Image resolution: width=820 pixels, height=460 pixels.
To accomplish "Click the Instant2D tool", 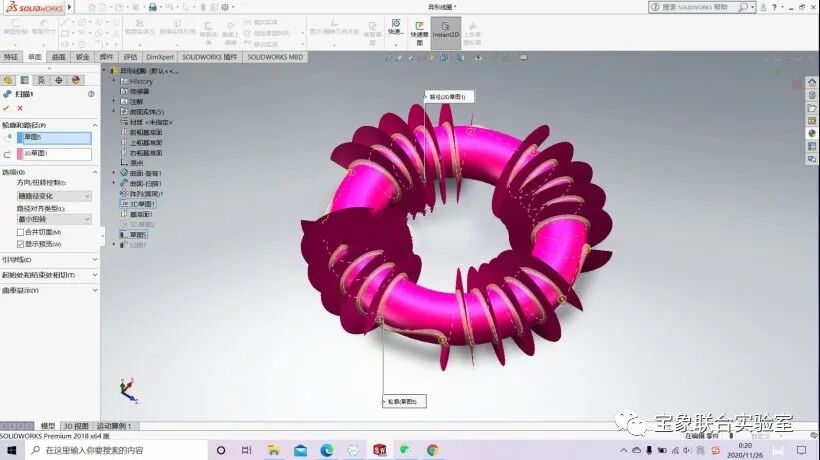I will pos(446,32).
